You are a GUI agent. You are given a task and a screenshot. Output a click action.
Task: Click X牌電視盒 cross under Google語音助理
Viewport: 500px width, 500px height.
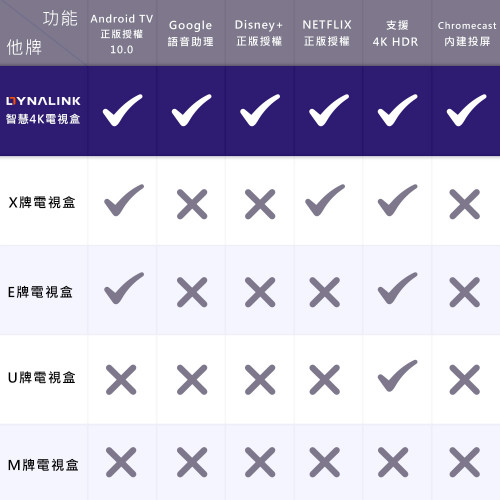[192, 204]
